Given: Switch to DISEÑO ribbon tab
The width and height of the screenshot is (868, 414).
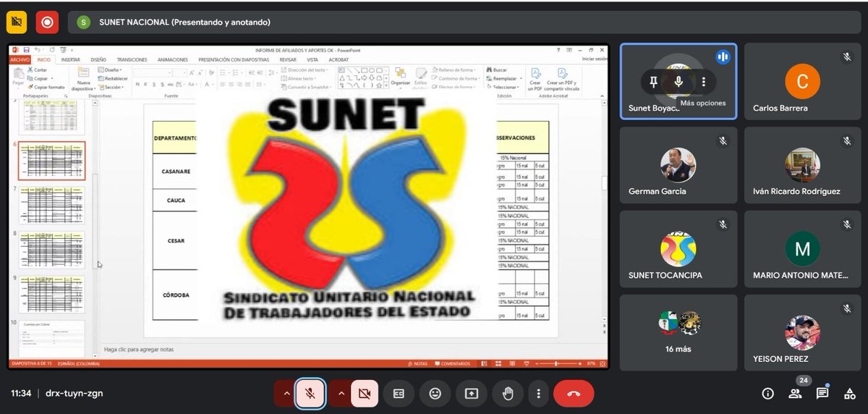Looking at the screenshot, I should pyautogui.click(x=98, y=59).
